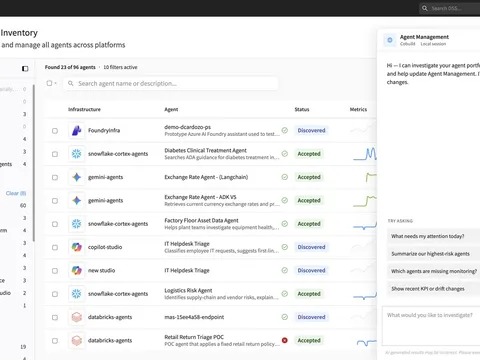Click the green check icon for mas-15ee4a58-endpoint
Viewport: 480px width, 360px height.
coord(285,317)
